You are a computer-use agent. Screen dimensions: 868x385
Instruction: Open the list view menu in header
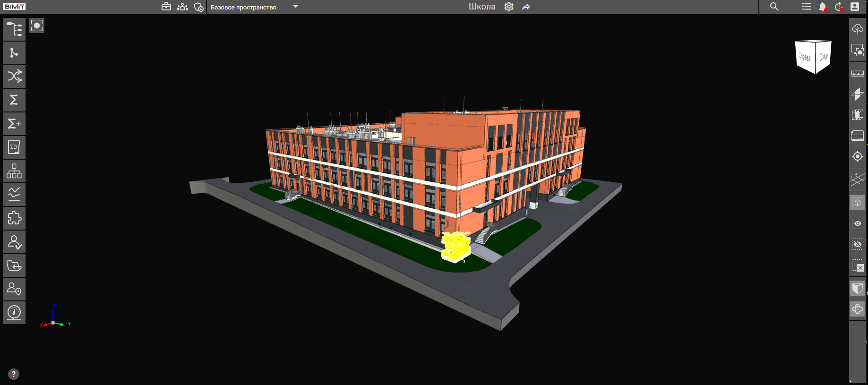pyautogui.click(x=807, y=7)
